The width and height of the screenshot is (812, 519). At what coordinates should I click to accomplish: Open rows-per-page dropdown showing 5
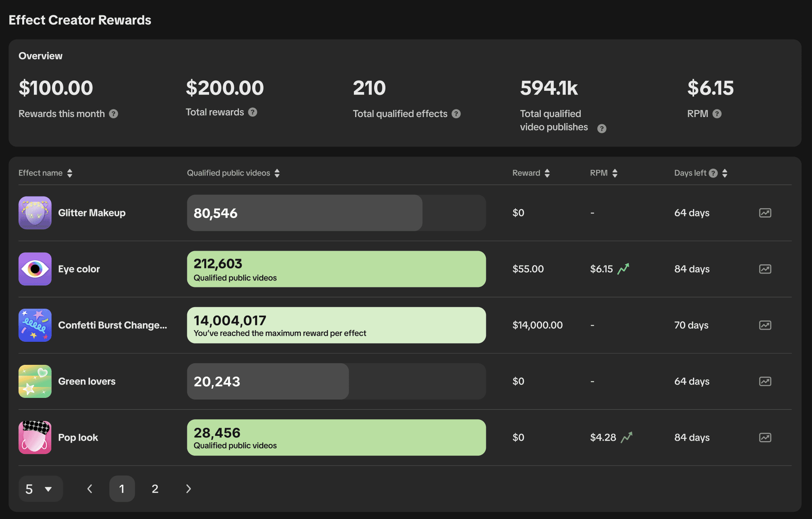coord(40,489)
